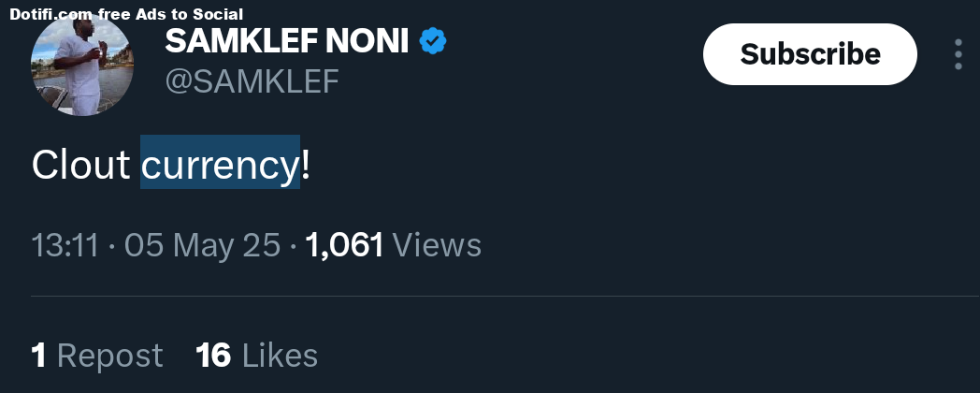Click the 05 May 25 date
The height and width of the screenshot is (393, 980).
(x=202, y=245)
